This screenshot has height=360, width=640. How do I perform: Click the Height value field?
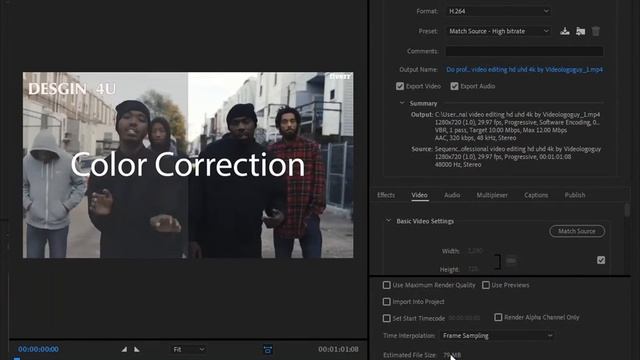pos(473,269)
